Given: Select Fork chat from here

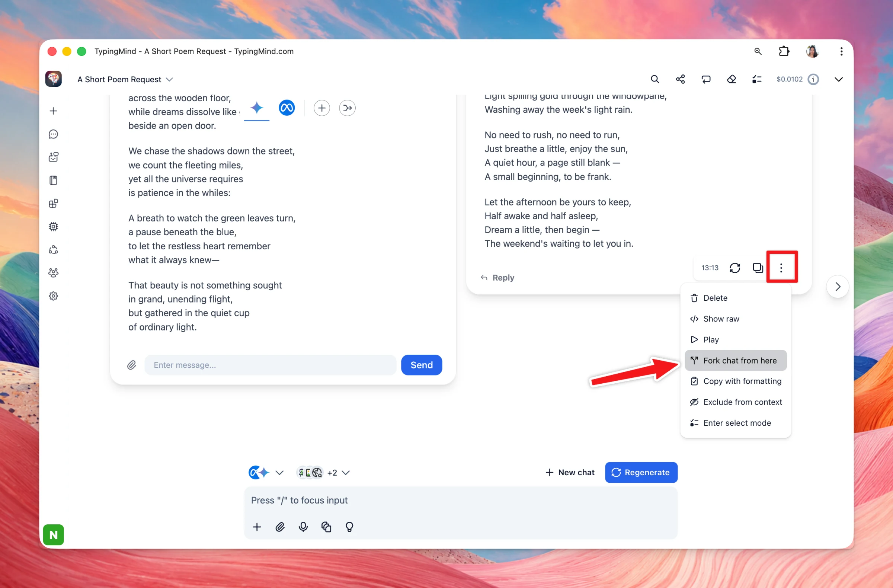Looking at the screenshot, I should [x=735, y=360].
